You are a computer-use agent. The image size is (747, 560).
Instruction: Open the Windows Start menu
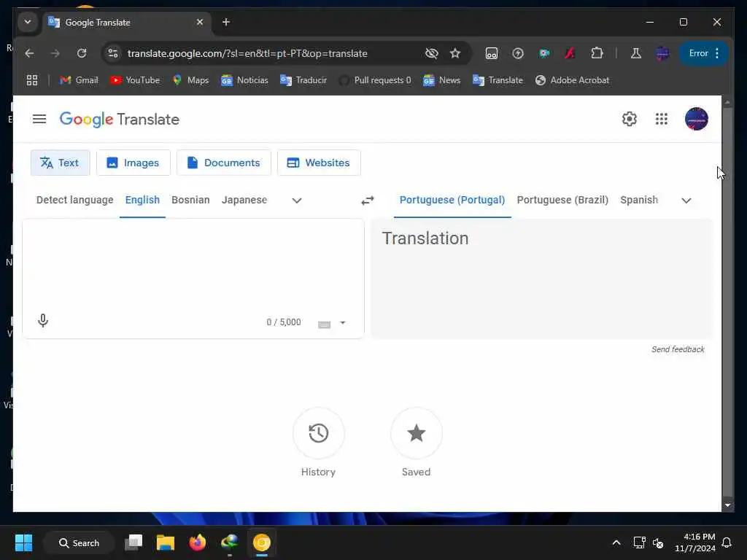[23, 542]
